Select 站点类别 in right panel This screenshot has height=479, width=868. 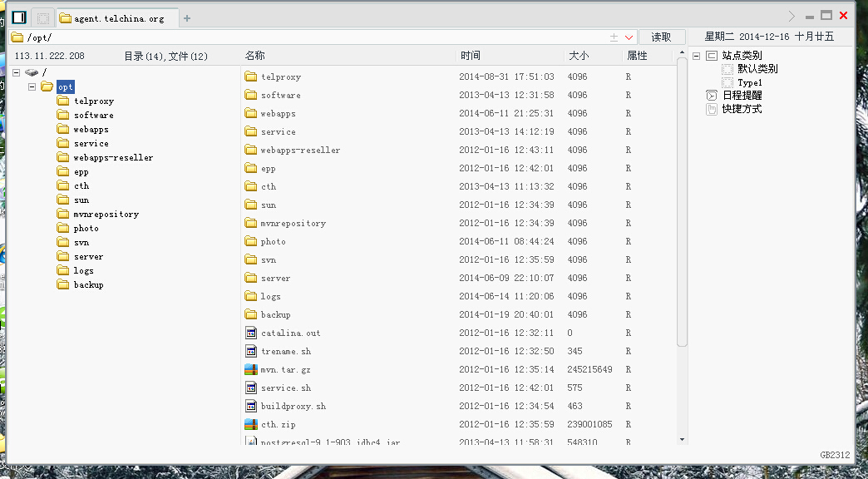pos(742,56)
